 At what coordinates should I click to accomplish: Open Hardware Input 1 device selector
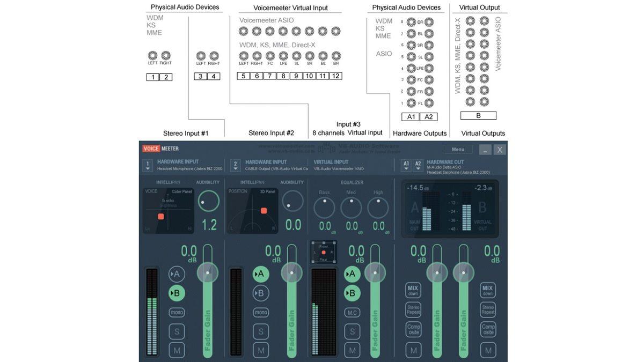(x=148, y=165)
